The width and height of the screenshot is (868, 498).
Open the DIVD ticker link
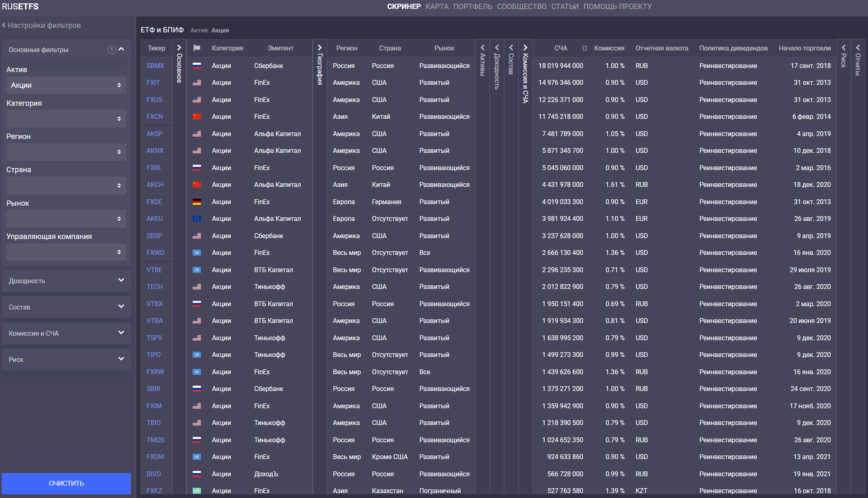point(153,474)
